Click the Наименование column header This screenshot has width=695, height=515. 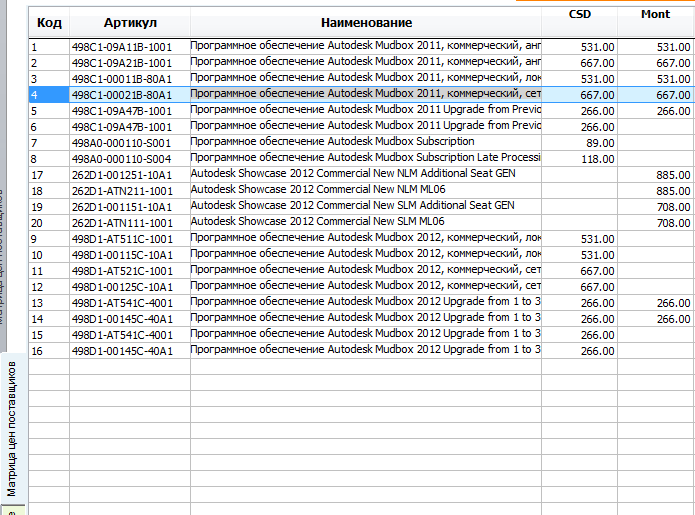click(x=366, y=22)
